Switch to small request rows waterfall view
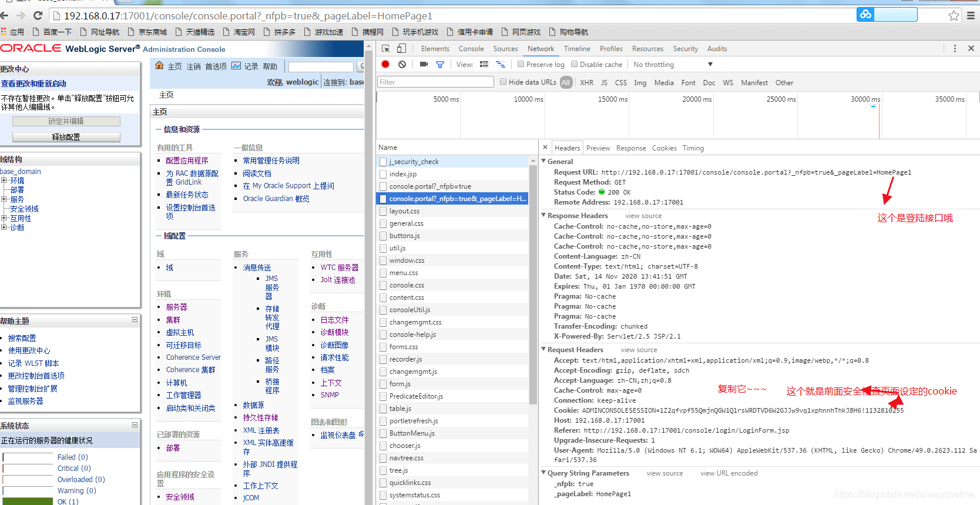 click(501, 65)
